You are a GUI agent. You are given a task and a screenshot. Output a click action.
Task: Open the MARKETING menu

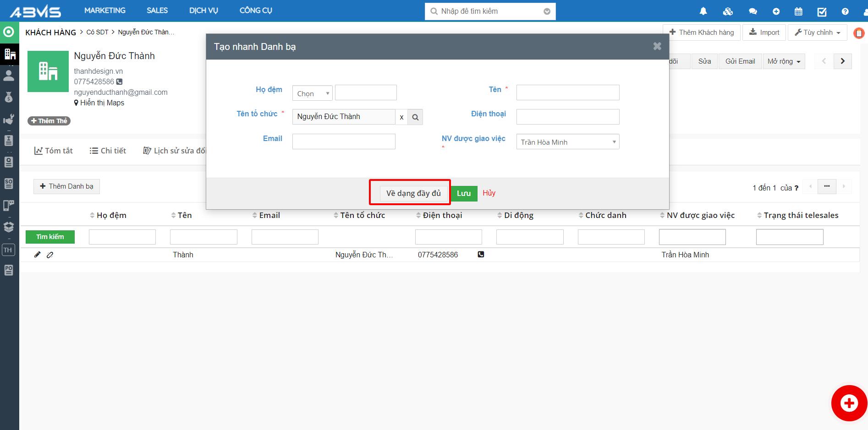pyautogui.click(x=104, y=11)
